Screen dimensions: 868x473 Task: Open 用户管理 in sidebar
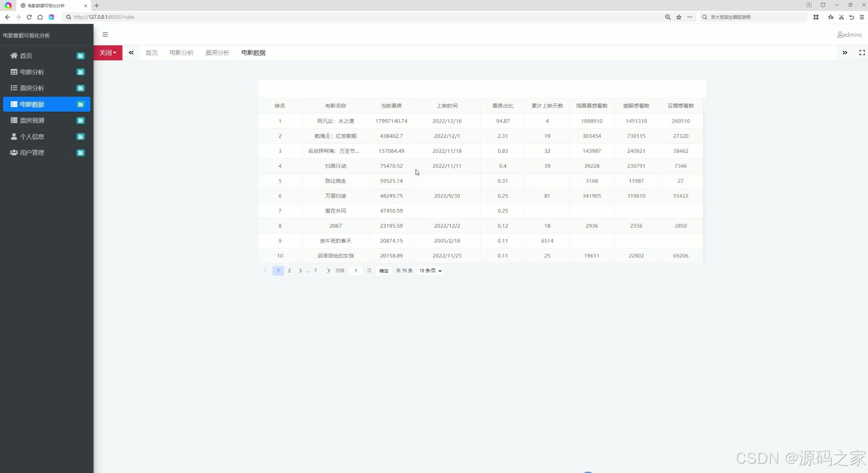(32, 153)
